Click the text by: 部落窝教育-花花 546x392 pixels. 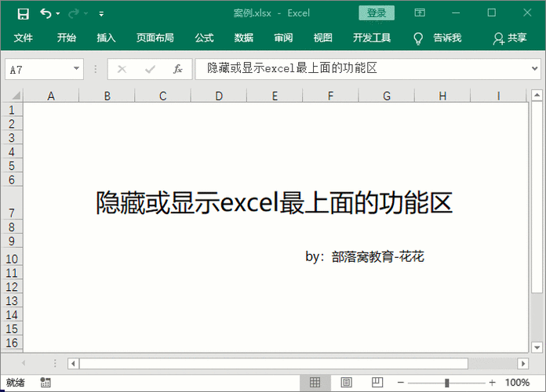click(x=365, y=257)
